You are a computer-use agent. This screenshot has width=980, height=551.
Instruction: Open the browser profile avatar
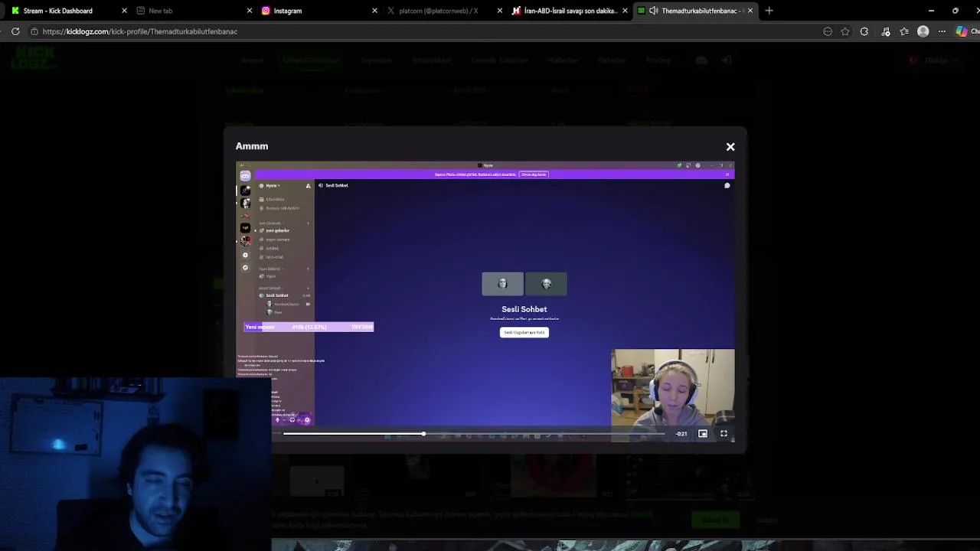pos(923,31)
